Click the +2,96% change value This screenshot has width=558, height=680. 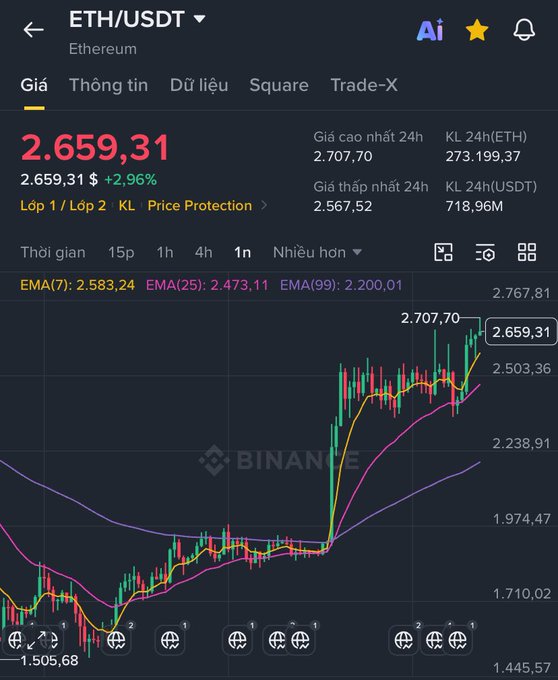[x=131, y=180]
